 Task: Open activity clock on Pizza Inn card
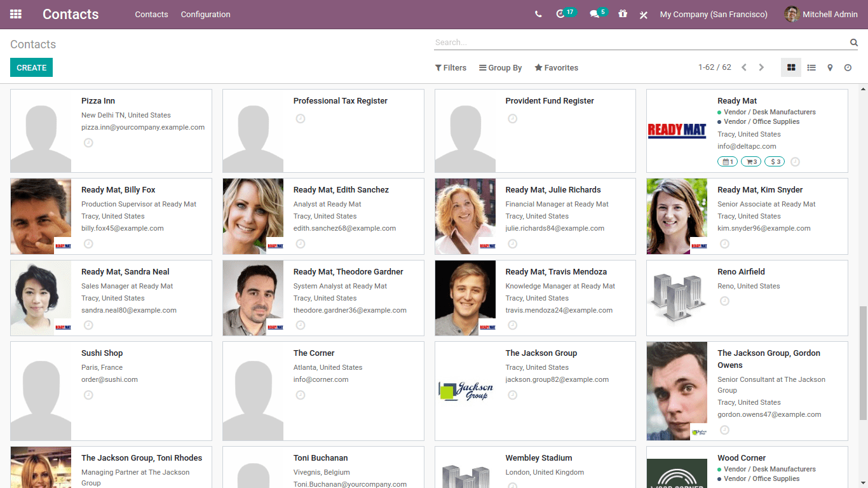(88, 143)
